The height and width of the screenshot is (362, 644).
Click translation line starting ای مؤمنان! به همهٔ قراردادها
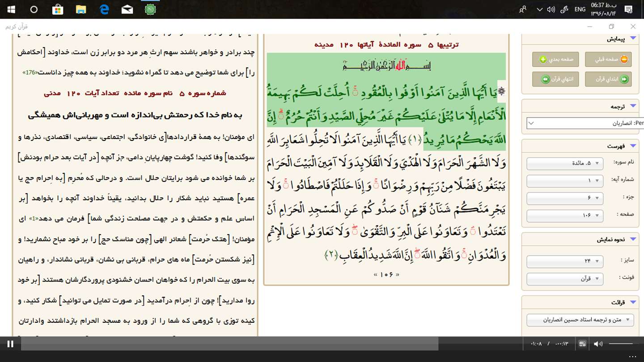pos(136,137)
